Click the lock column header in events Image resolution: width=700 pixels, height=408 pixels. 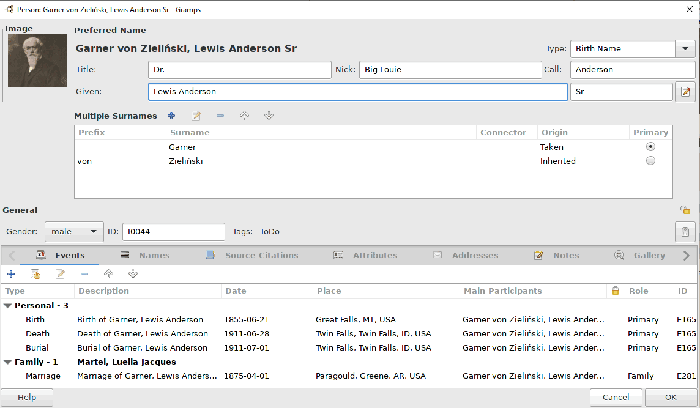[x=615, y=291]
